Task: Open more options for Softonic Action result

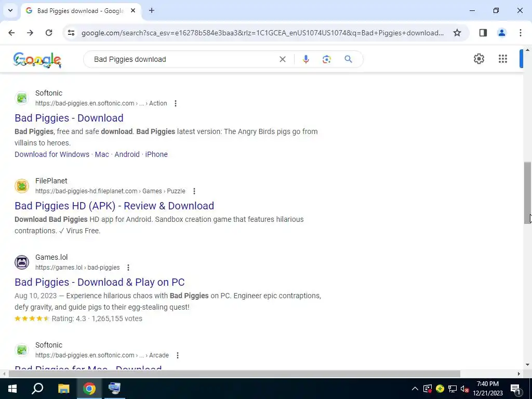Action: pos(176,103)
